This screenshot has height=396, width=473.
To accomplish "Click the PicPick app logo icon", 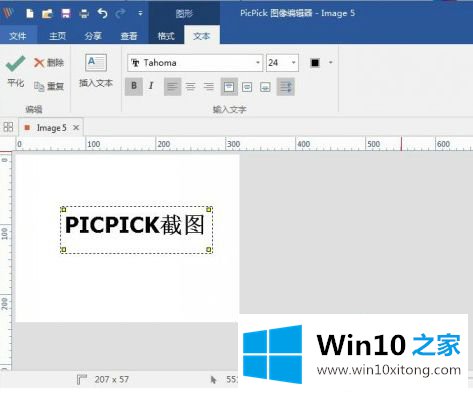I will [x=8, y=13].
